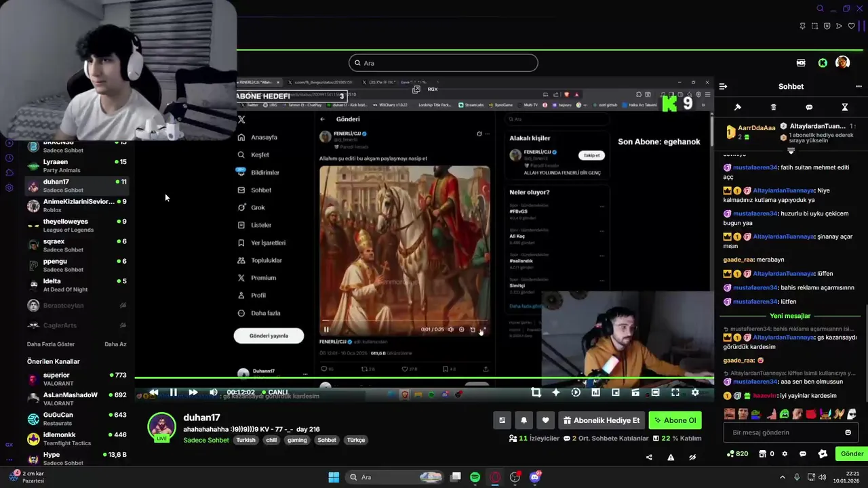Mute the stream volume speaker icon
This screenshot has width=868, height=488.
click(x=213, y=392)
